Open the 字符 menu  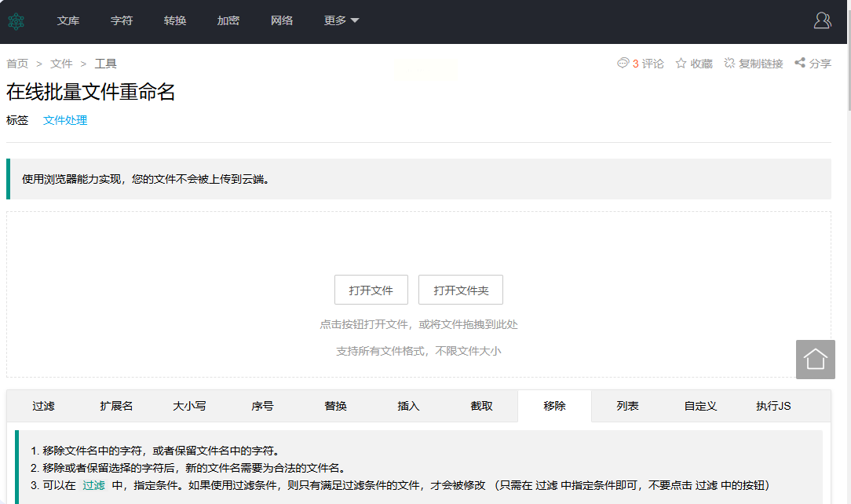point(122,20)
